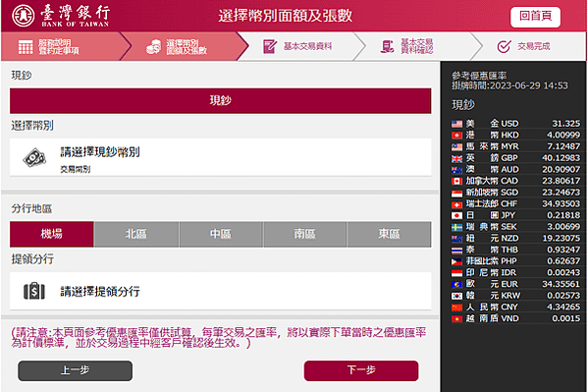Image resolution: width=588 pixels, height=392 pixels.
Task: Click the South Korea flag icon for KRW
Action: [456, 296]
